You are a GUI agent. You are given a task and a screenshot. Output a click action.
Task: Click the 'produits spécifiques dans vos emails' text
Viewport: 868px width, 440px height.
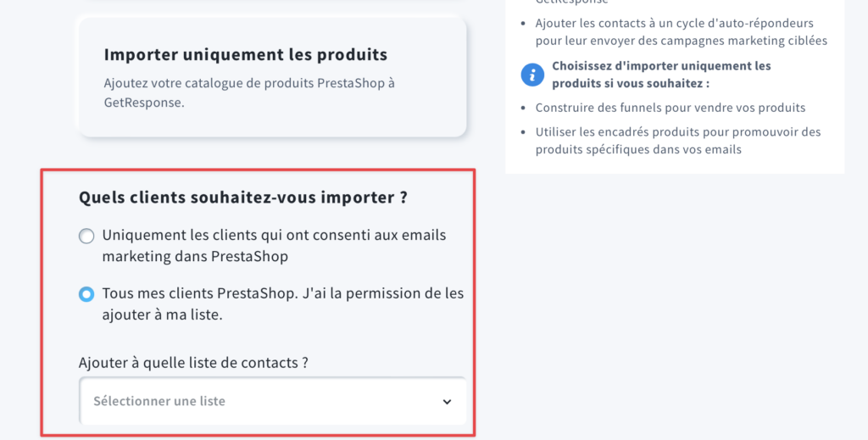point(638,149)
